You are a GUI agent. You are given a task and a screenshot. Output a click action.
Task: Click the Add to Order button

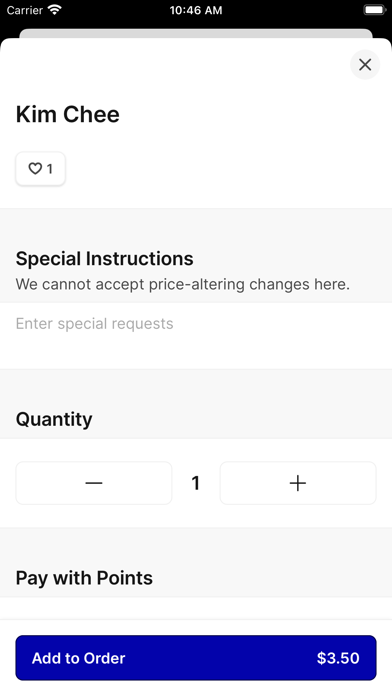coord(196,658)
